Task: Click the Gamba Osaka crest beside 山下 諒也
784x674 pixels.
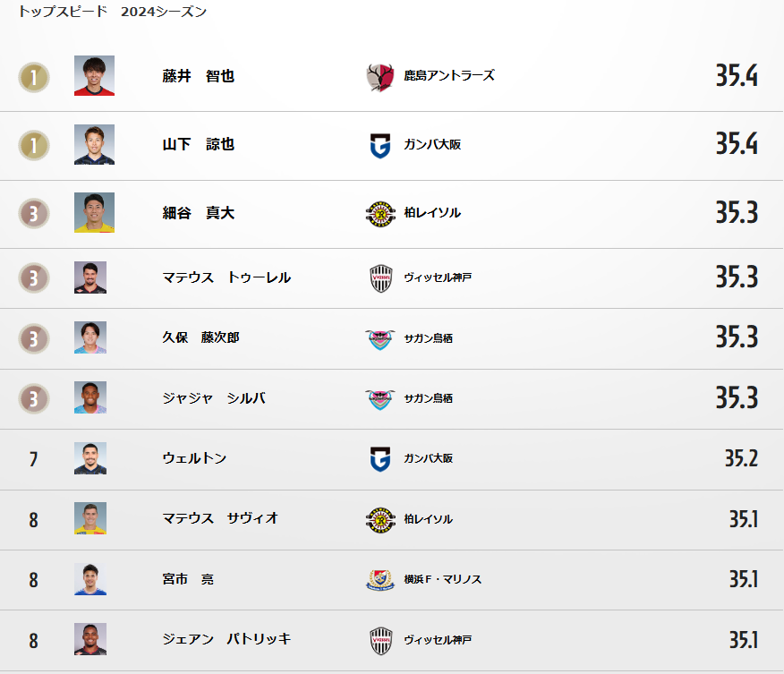Action: (380, 146)
